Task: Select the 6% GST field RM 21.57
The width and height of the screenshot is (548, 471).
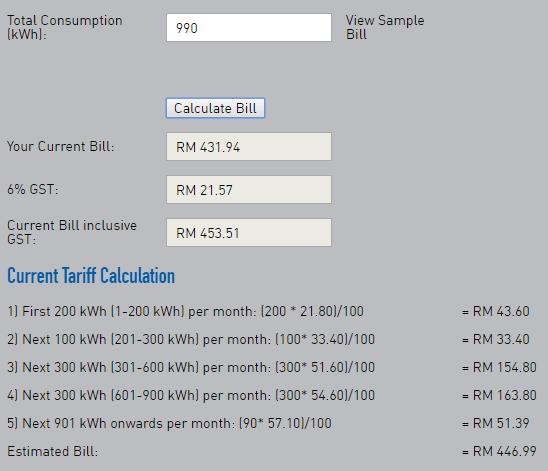Action: tap(249, 189)
